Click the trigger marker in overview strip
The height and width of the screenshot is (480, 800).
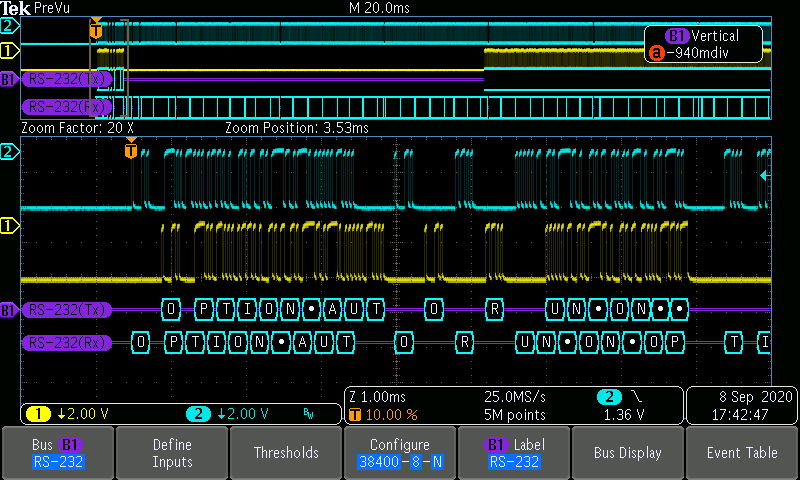pos(96,30)
